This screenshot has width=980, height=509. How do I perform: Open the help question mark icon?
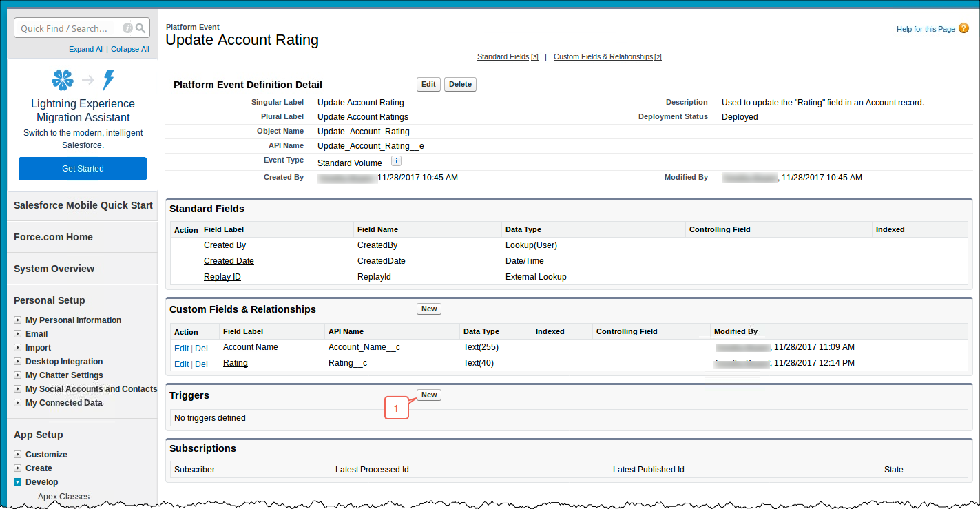[x=963, y=28]
